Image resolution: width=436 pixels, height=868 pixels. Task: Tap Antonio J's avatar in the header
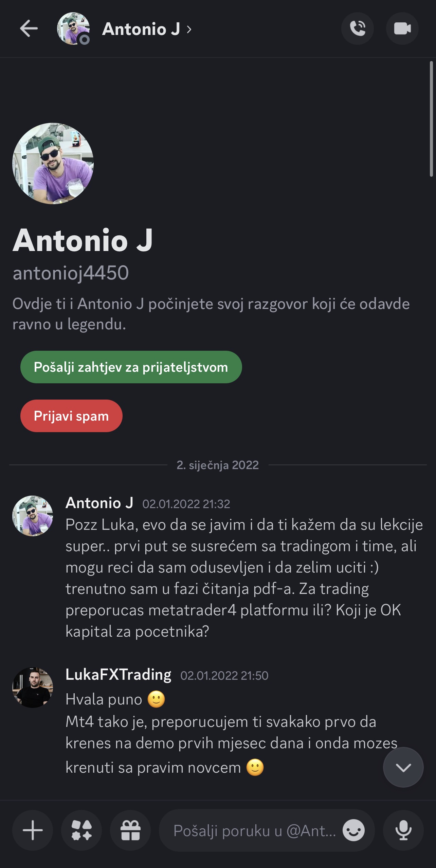[x=73, y=28]
